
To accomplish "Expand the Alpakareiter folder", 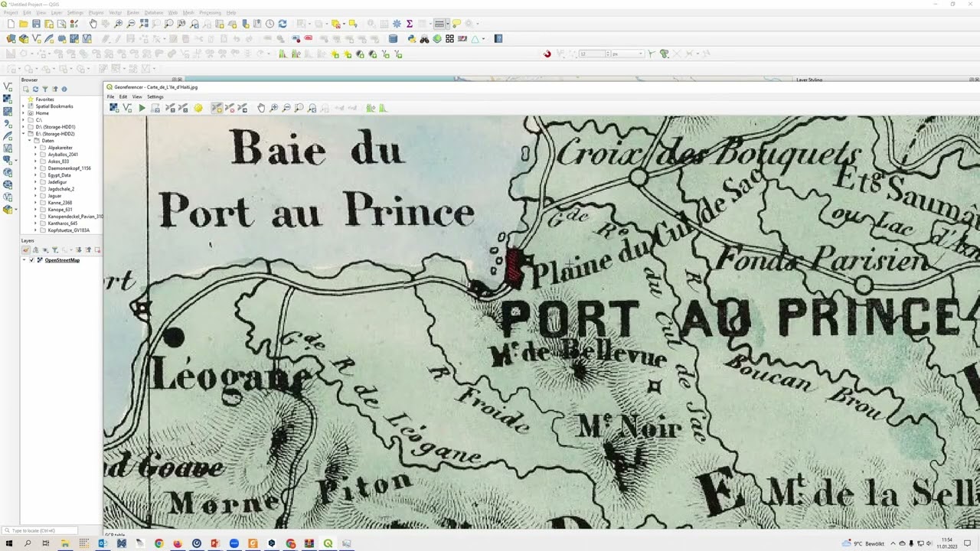I will click(36, 148).
